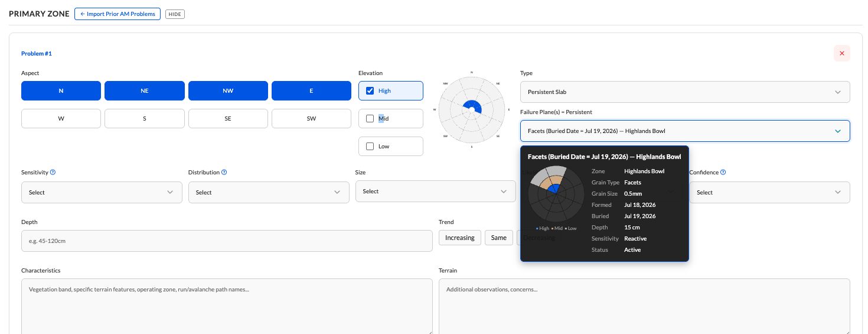The image size is (868, 334).
Task: Click the High legend label under chart
Action: 543,228
